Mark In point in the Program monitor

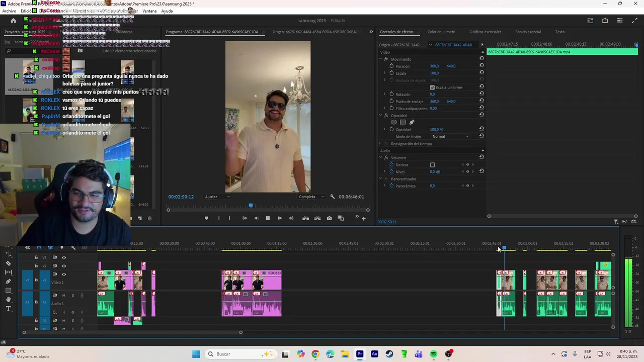(x=218, y=218)
